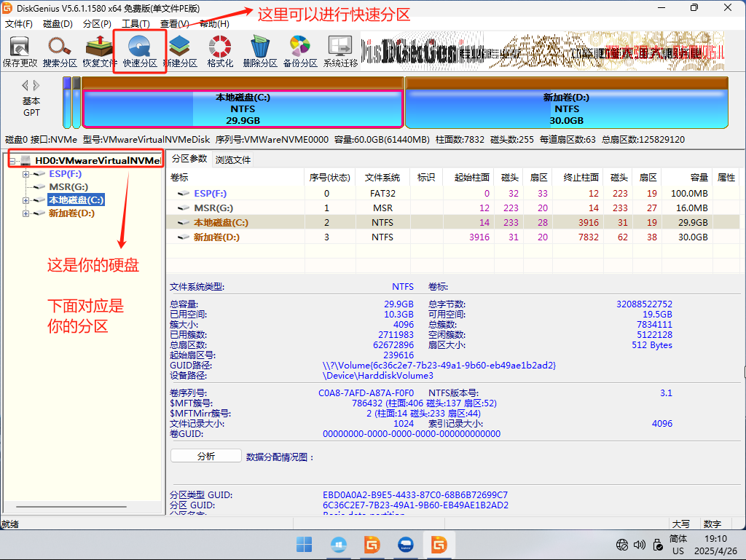Click the USB lock tray icon

tap(658, 545)
